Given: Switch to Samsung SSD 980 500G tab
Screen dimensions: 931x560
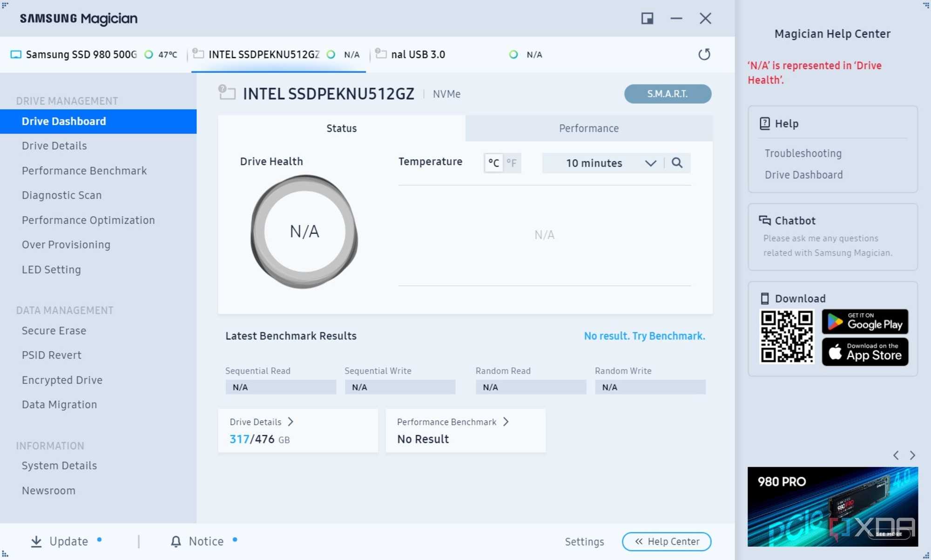Looking at the screenshot, I should (x=94, y=54).
